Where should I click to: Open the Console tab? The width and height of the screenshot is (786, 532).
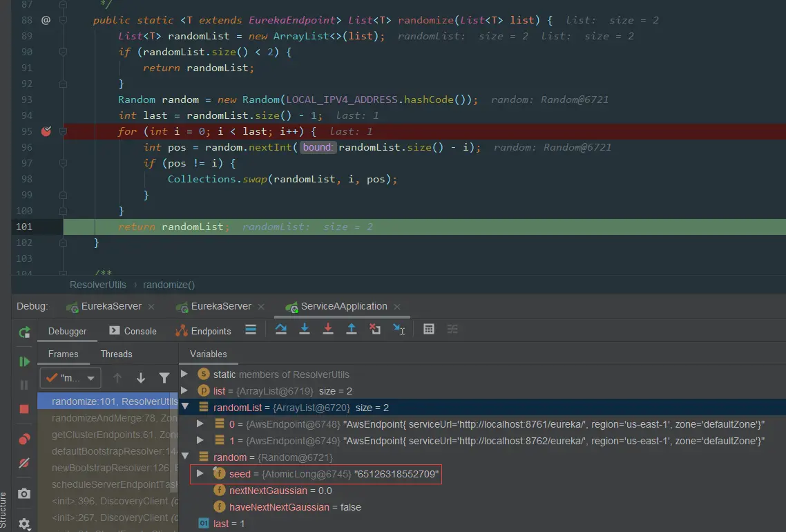pos(133,332)
